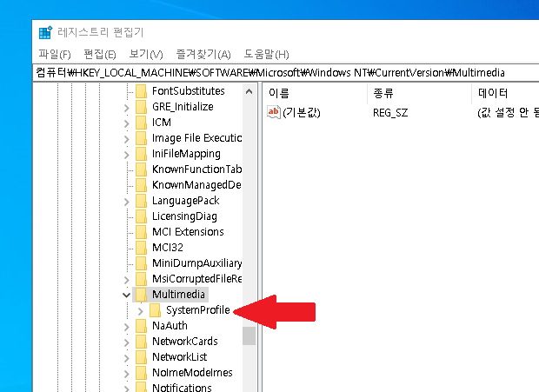Open the 즐겨찾기(A) menu
The width and height of the screenshot is (539, 392).
point(203,54)
